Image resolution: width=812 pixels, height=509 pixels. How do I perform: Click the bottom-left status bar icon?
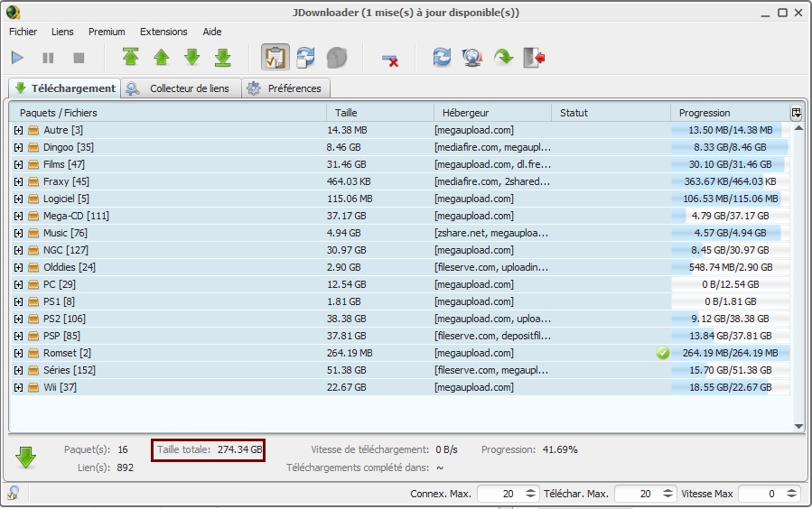click(14, 493)
